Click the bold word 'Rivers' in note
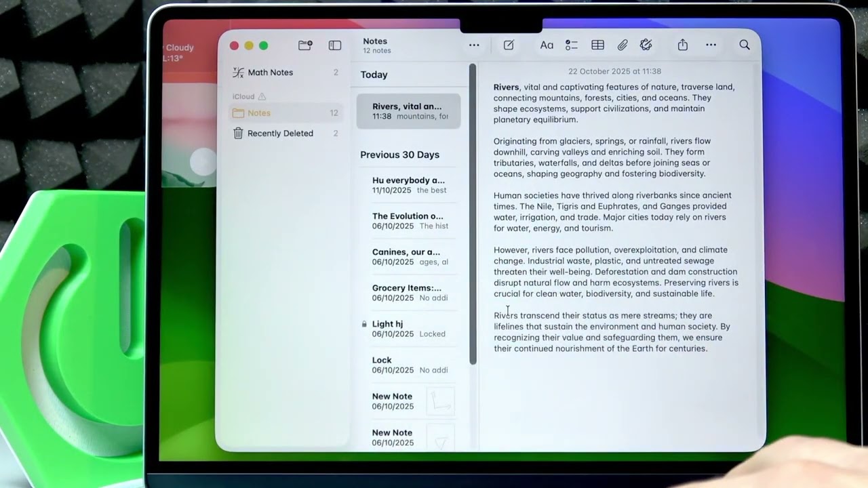This screenshot has width=868, height=488. [506, 87]
